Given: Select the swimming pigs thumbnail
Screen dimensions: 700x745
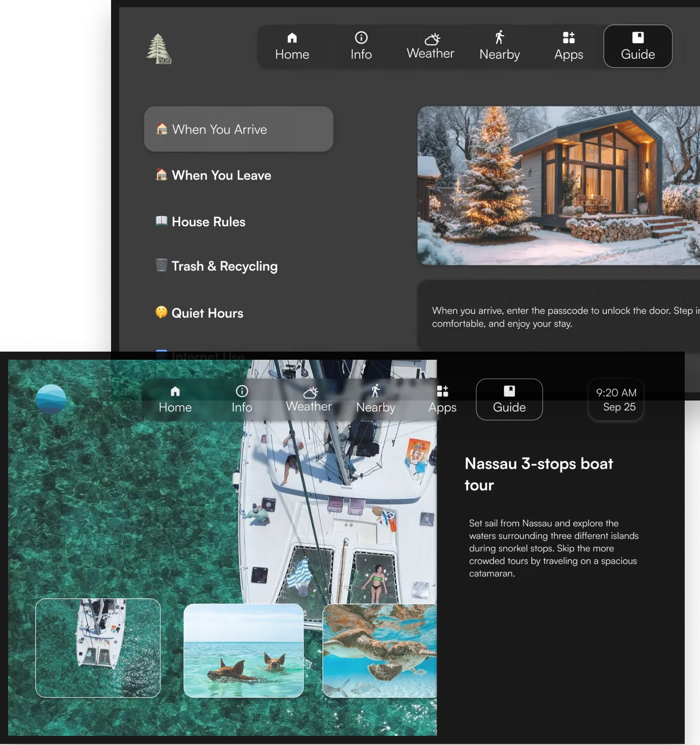Looking at the screenshot, I should [x=244, y=651].
